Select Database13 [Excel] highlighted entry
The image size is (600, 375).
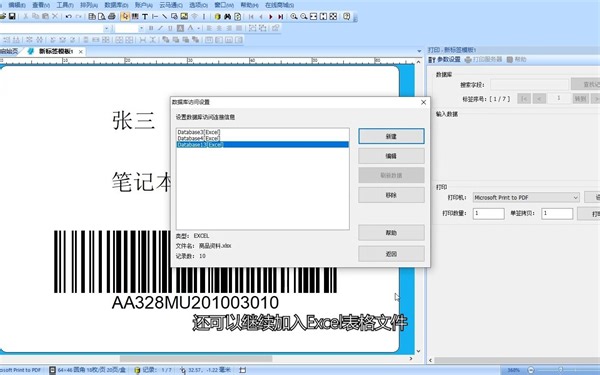pos(262,144)
